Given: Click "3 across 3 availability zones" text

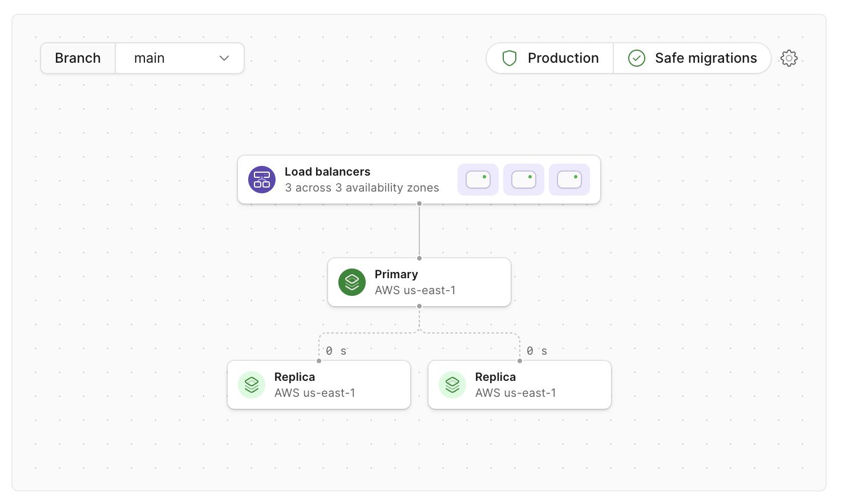Looking at the screenshot, I should point(362,188).
